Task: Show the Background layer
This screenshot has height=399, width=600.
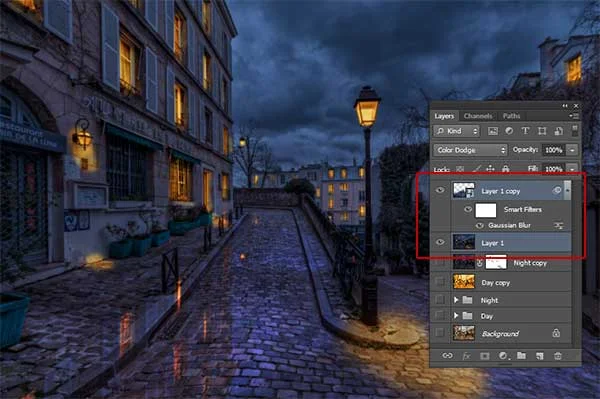Action: [x=440, y=333]
